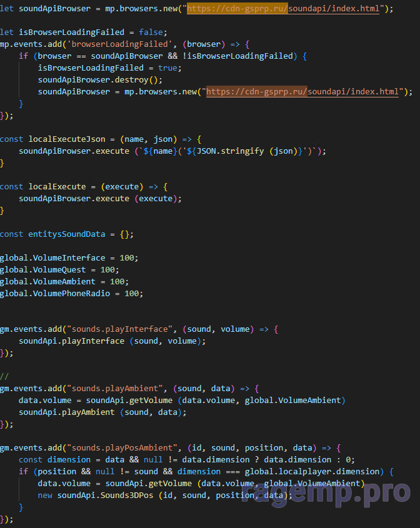Click the empty '//' comment line
Screen dimensions: 420x528
4,376
